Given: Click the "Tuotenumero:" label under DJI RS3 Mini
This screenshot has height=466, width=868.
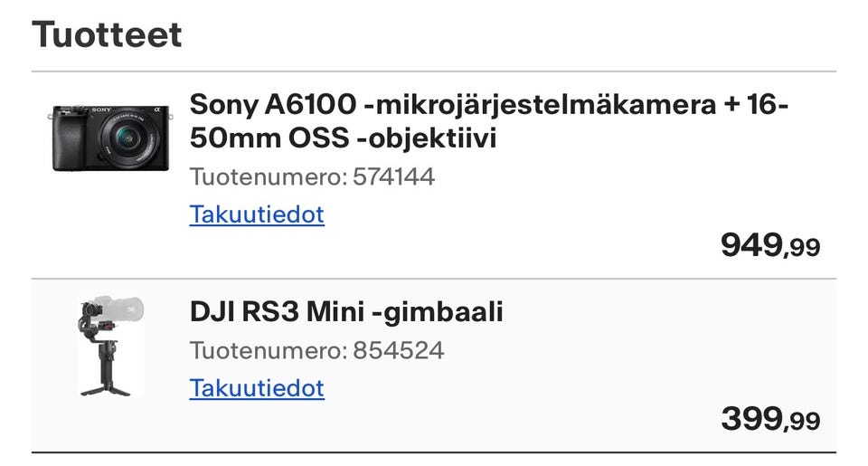Looking at the screenshot, I should (267, 350).
